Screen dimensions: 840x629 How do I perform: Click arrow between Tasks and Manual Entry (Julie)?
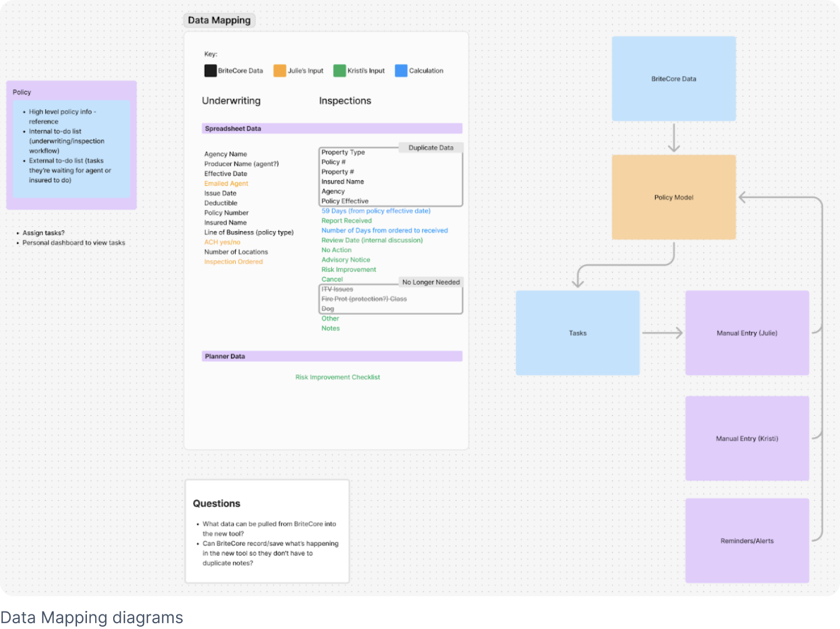662,333
